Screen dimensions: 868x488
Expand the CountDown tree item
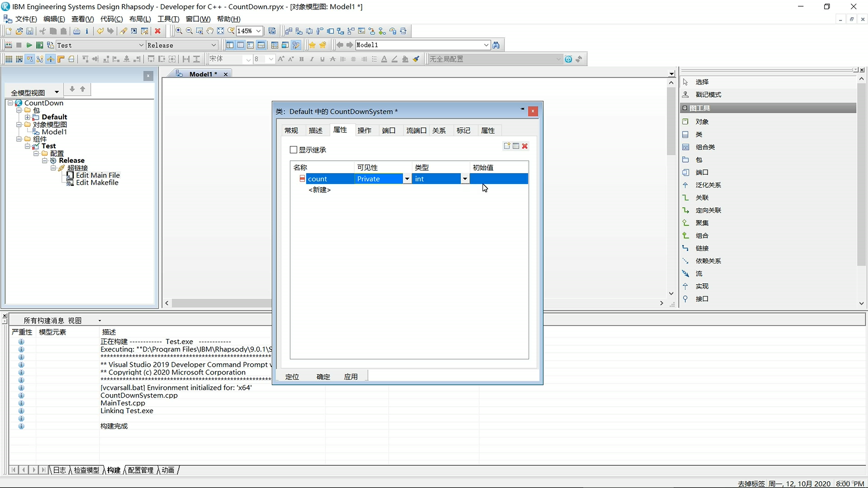pyautogui.click(x=11, y=103)
